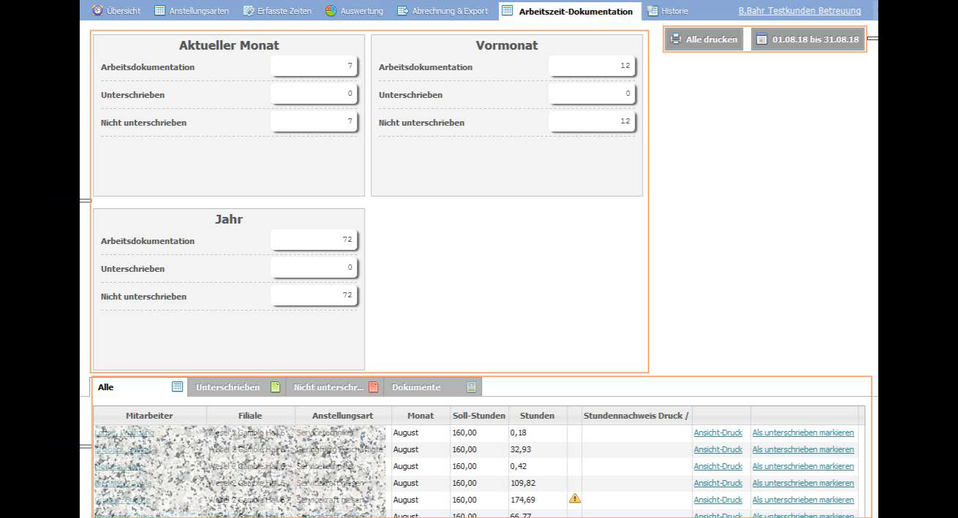The height and width of the screenshot is (518, 958).
Task: Click the Übersicht tab icon
Action: (x=97, y=10)
